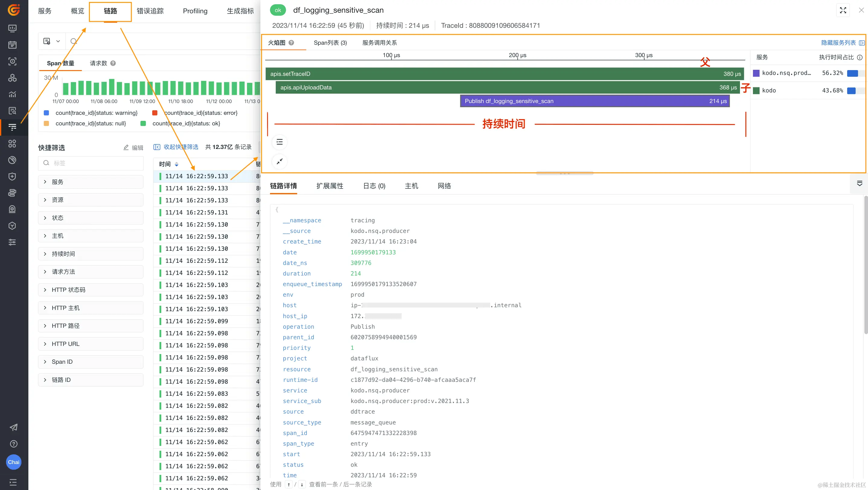Open the view type dropdown arrow near search

[x=58, y=41]
